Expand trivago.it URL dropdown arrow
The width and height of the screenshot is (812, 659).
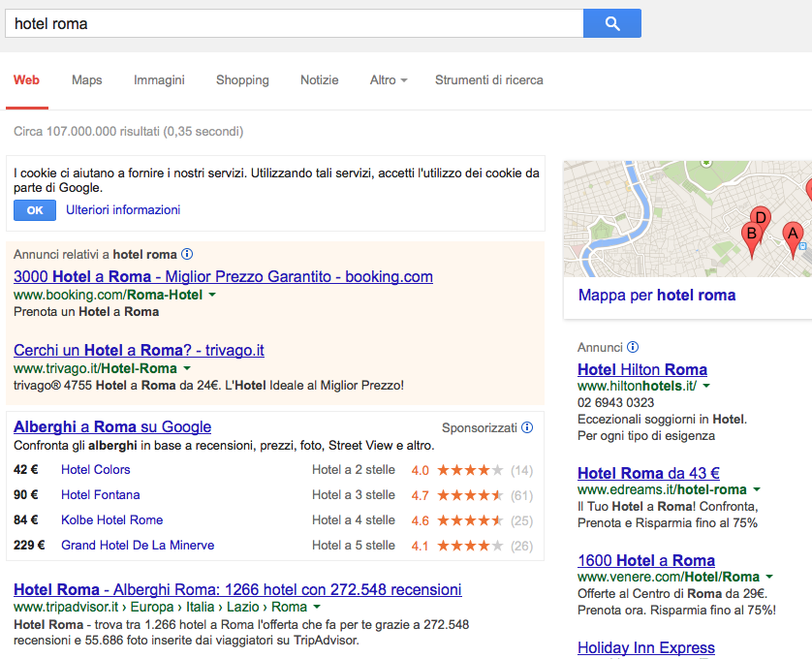(187, 368)
